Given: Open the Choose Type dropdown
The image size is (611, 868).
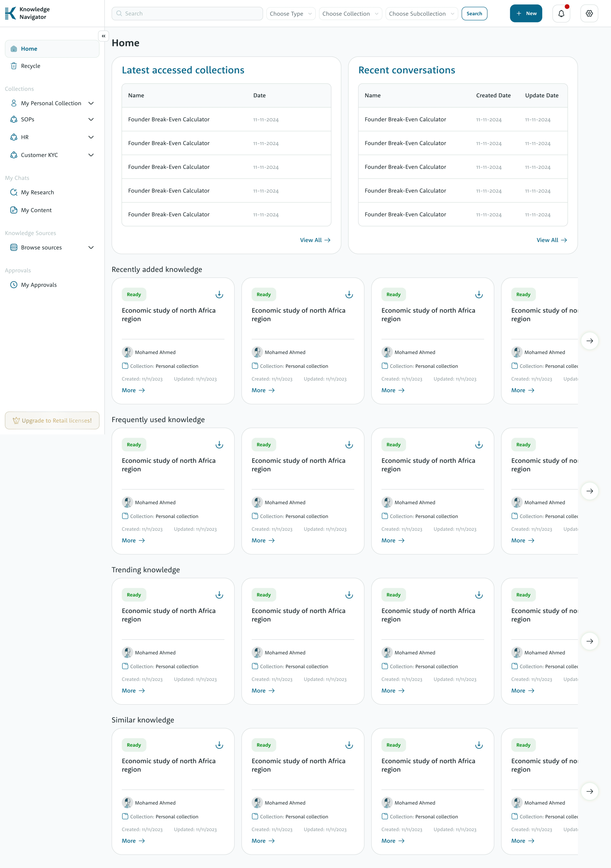Looking at the screenshot, I should [x=290, y=14].
